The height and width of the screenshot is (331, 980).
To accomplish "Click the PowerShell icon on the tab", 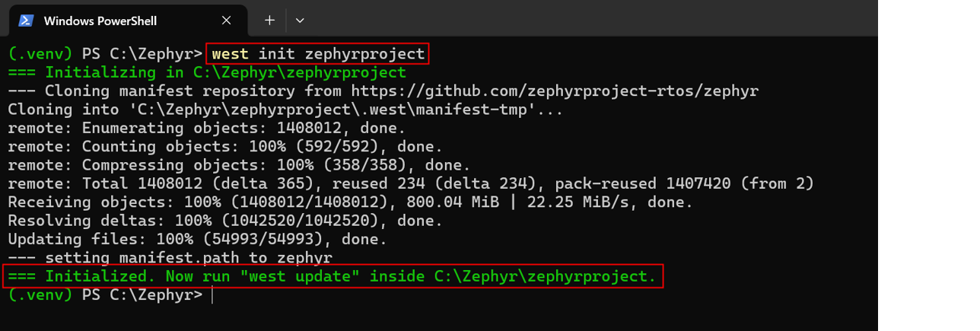I will coord(26,21).
